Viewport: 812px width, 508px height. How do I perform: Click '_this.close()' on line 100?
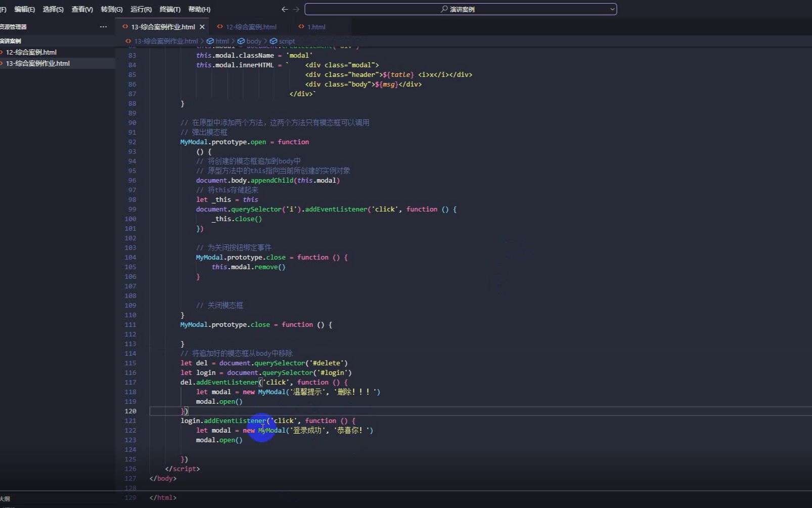point(237,219)
